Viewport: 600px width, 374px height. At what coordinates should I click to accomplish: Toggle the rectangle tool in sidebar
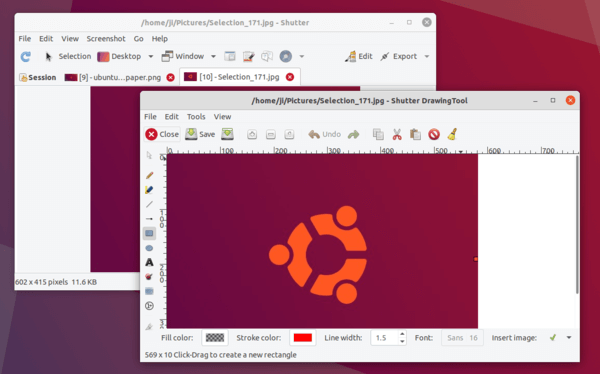click(x=149, y=234)
